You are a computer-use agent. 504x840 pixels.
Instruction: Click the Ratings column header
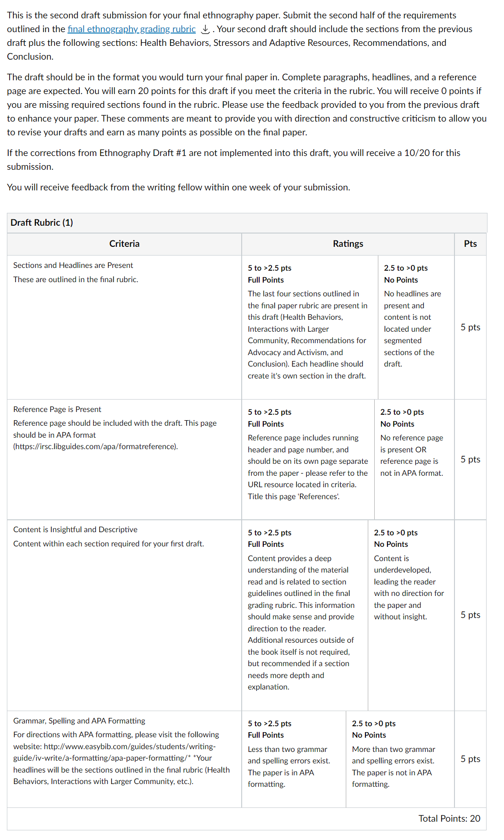348,244
